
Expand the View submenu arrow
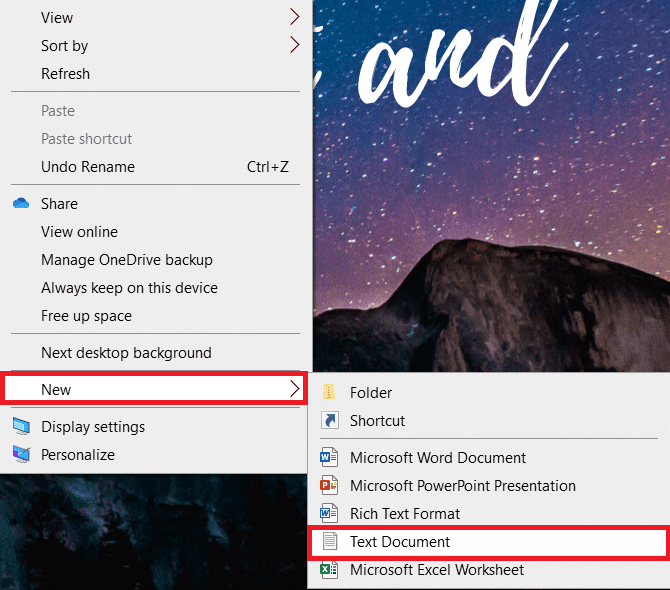(x=294, y=17)
